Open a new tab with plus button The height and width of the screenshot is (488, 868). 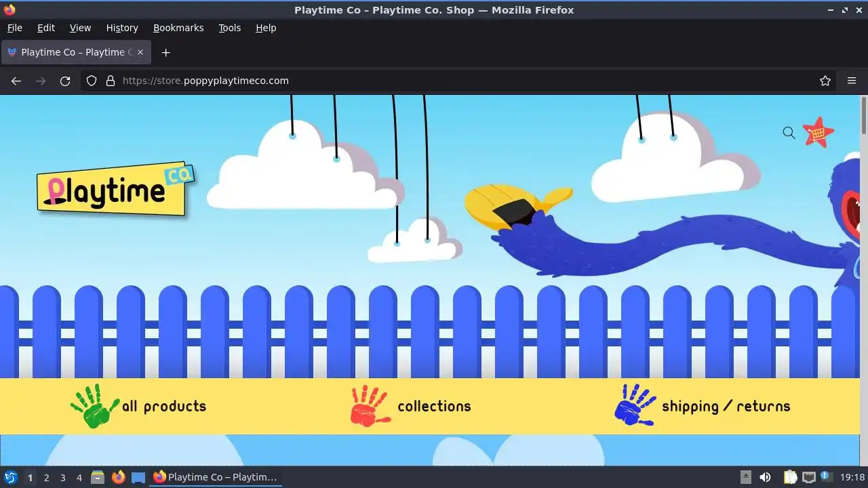pos(165,52)
